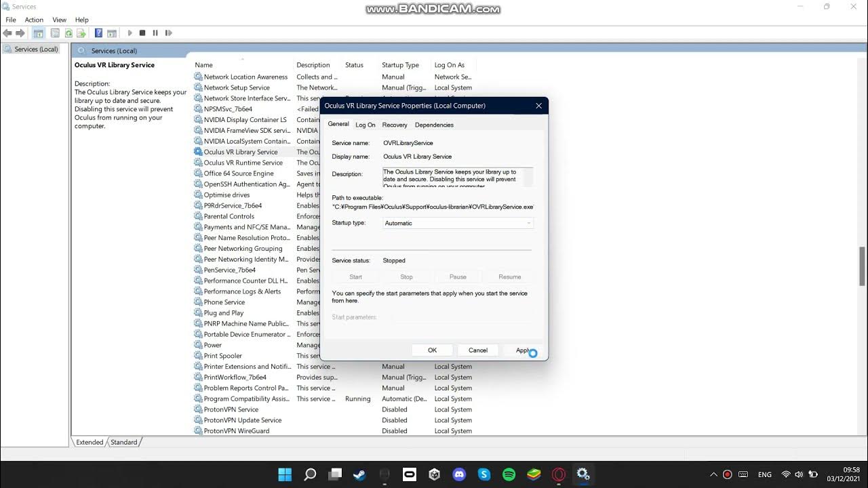Open the View menu
Viewport: 868px width, 488px height.
click(x=60, y=20)
